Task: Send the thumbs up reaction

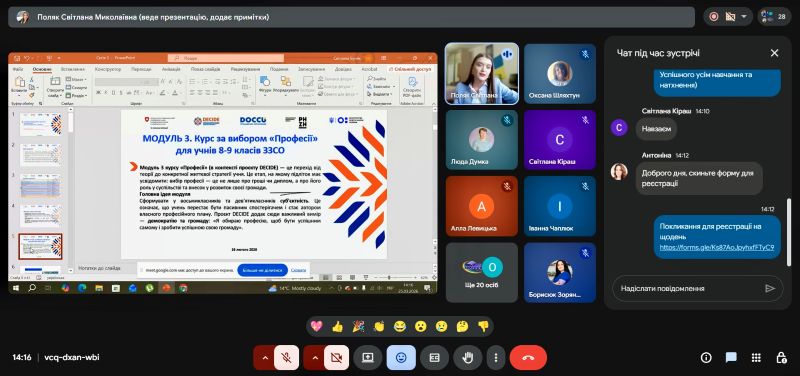Action: pos(337,327)
